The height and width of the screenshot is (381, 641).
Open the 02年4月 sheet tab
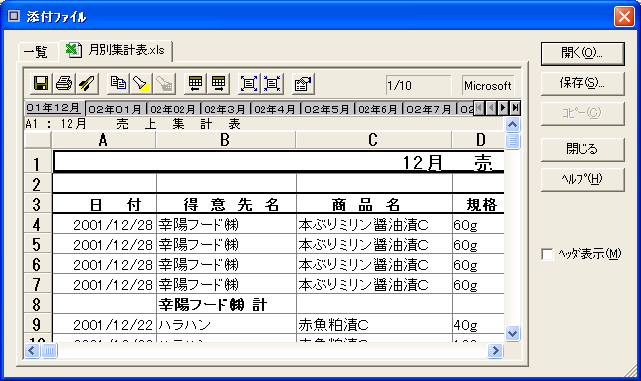[x=275, y=109]
